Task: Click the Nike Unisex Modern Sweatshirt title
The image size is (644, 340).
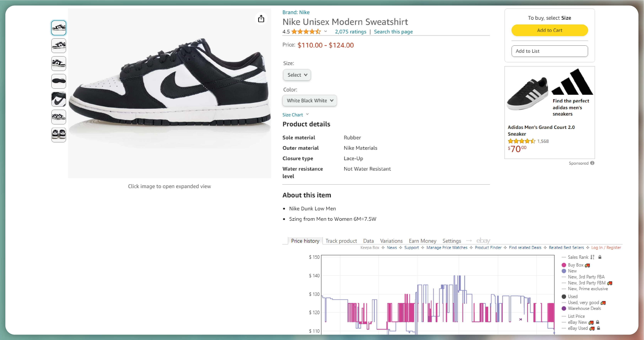Action: (345, 22)
